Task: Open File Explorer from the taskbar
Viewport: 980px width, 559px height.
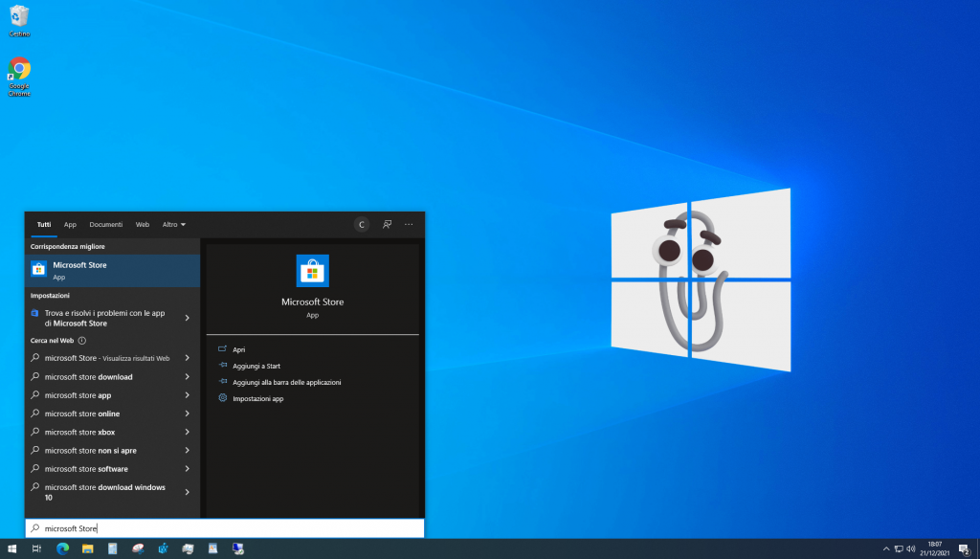Action: tap(87, 548)
